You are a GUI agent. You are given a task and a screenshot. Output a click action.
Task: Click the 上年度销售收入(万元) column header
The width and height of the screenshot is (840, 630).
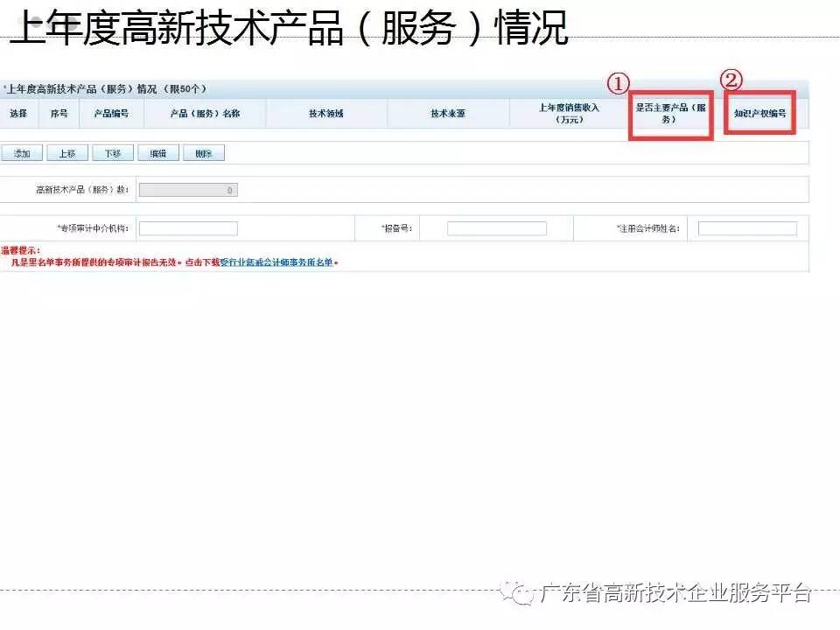569,114
